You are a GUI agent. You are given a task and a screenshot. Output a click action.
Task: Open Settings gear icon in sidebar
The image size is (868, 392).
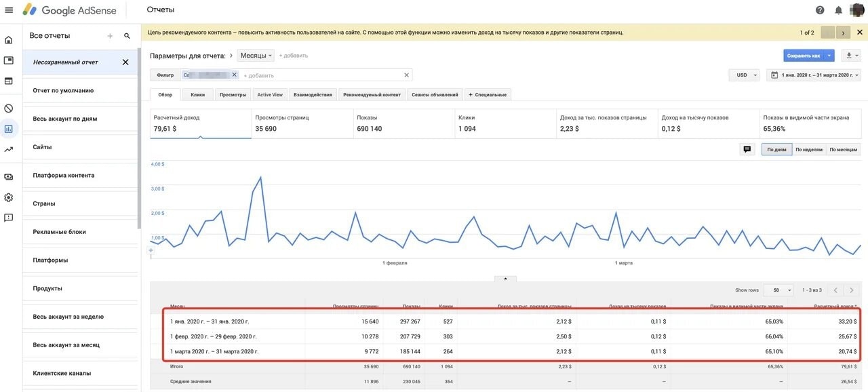[9, 197]
